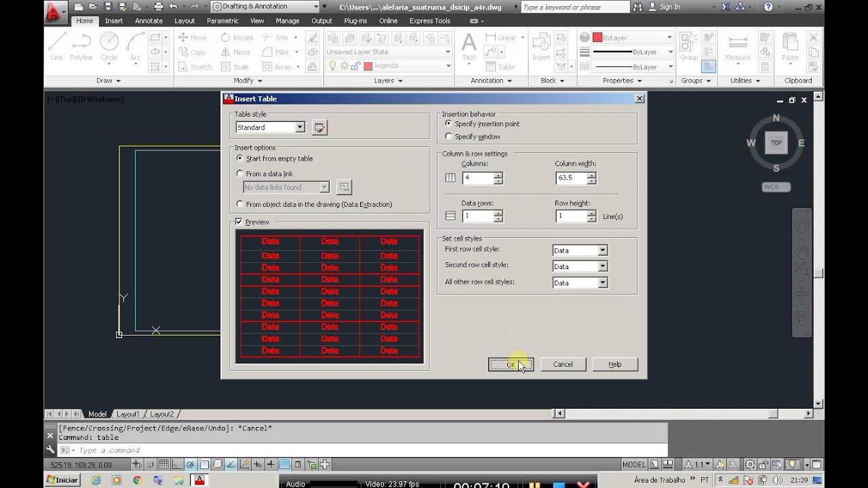Select From object data in the drawing
The height and width of the screenshot is (488, 868).
314,204
